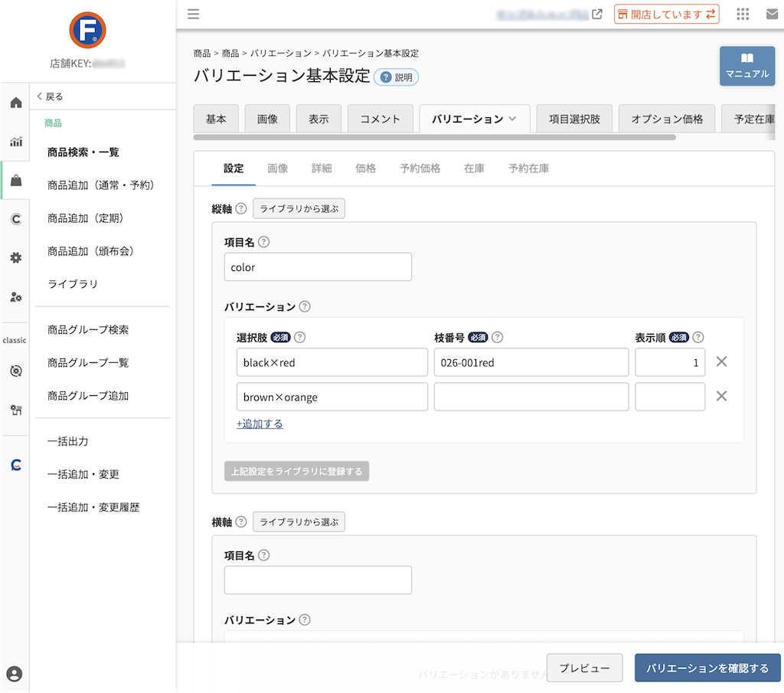The height and width of the screenshot is (693, 784).
Task: Click the home icon in sidebar
Action: tap(16, 103)
